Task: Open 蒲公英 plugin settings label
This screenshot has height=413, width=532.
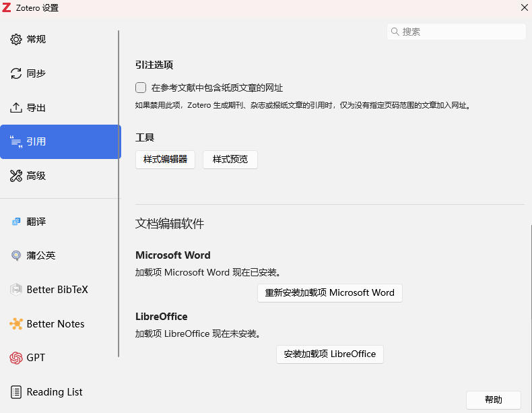Action: [x=40, y=255]
